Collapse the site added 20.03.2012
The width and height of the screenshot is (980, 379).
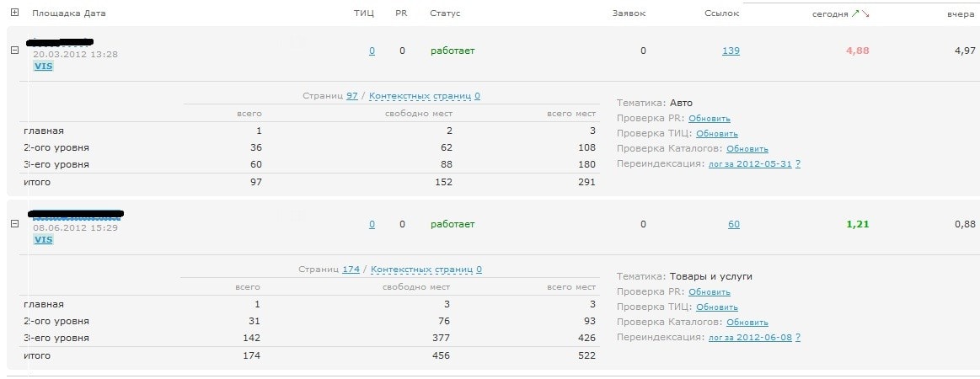click(14, 50)
